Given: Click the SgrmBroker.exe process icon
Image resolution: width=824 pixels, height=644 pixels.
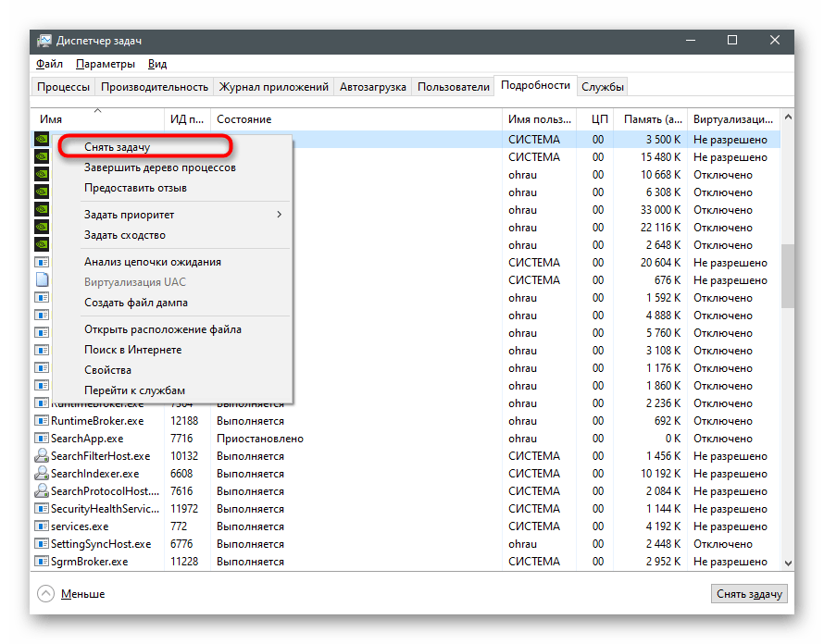Looking at the screenshot, I should (42, 562).
